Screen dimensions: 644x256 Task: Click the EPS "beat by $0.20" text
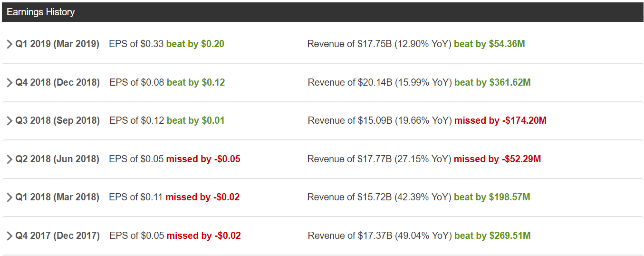tap(195, 44)
